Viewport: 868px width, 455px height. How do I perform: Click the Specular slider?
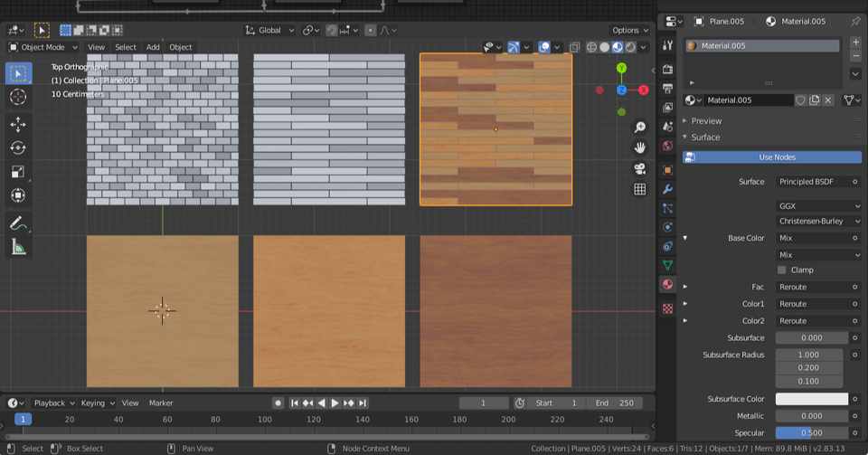(x=811, y=432)
